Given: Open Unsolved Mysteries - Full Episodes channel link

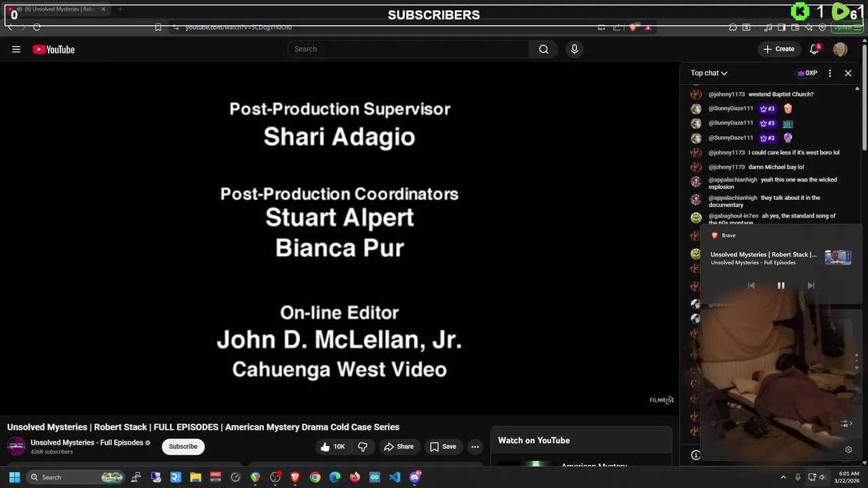Looking at the screenshot, I should click(87, 443).
